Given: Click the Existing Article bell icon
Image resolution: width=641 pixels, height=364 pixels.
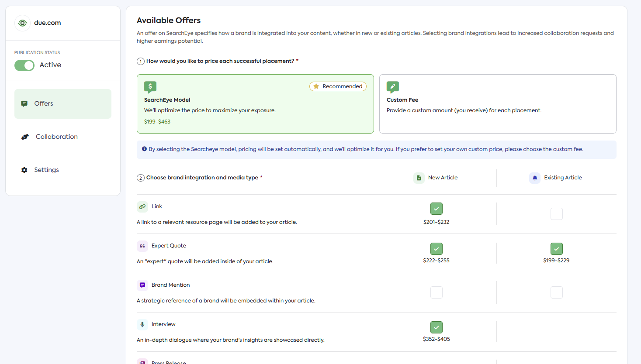Looking at the screenshot, I should [x=535, y=178].
